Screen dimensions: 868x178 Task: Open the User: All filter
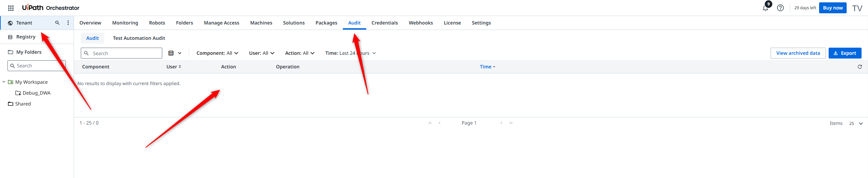261,53
